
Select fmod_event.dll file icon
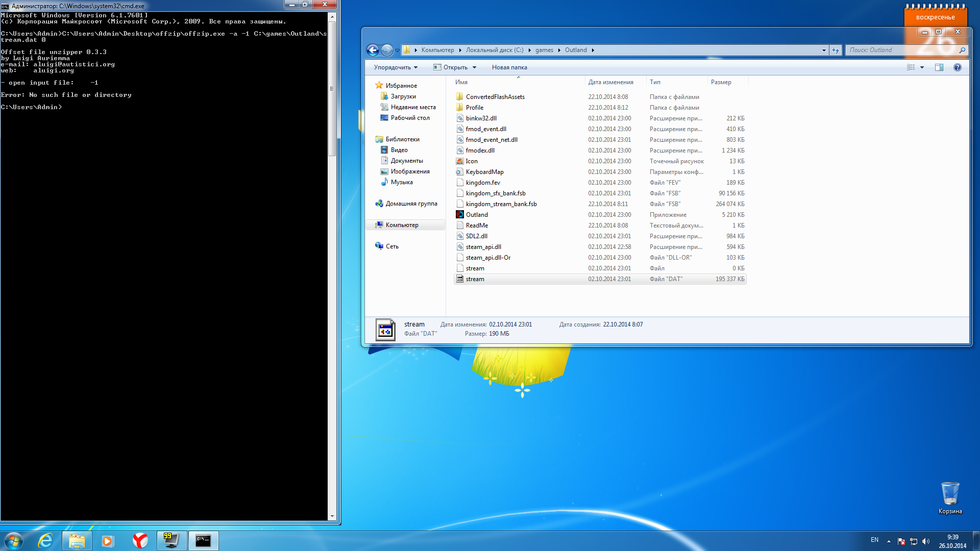point(460,129)
